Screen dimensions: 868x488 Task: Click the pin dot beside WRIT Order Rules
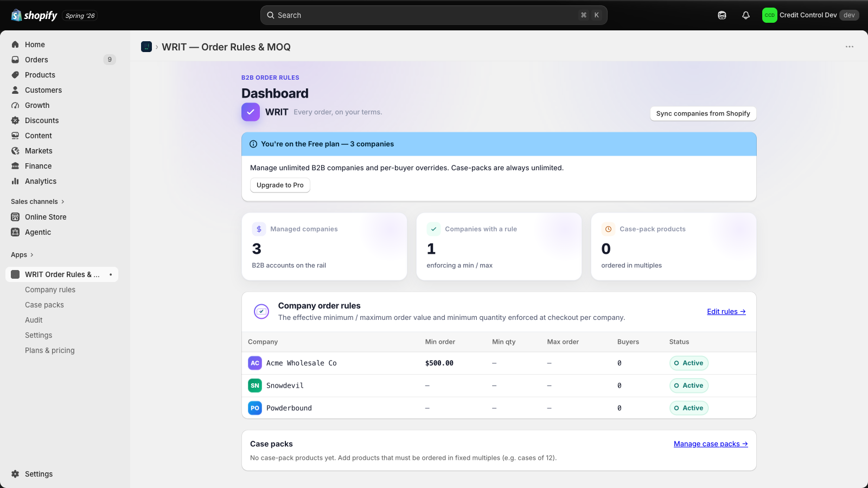coord(111,274)
